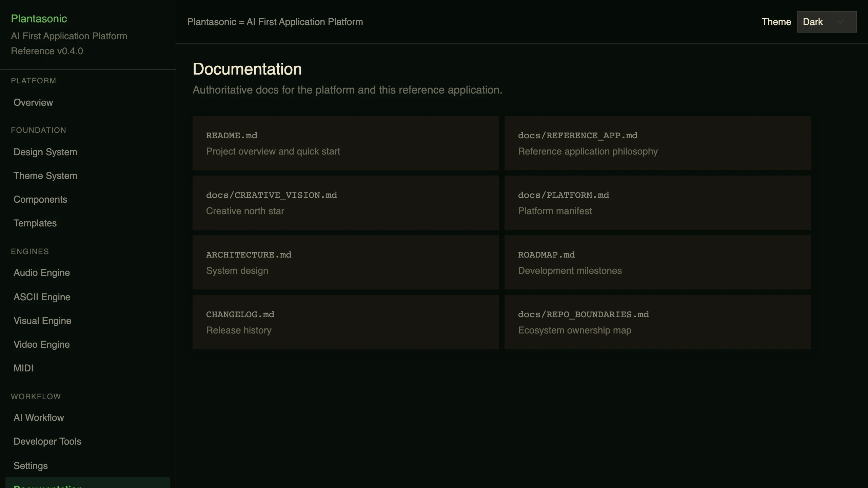Click the 'FOUNDATION' section label

(x=38, y=130)
